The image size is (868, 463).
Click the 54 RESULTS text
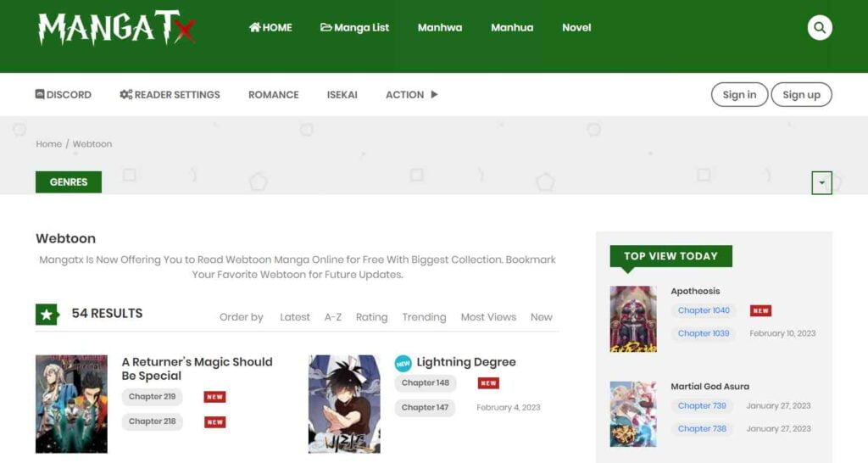107,314
